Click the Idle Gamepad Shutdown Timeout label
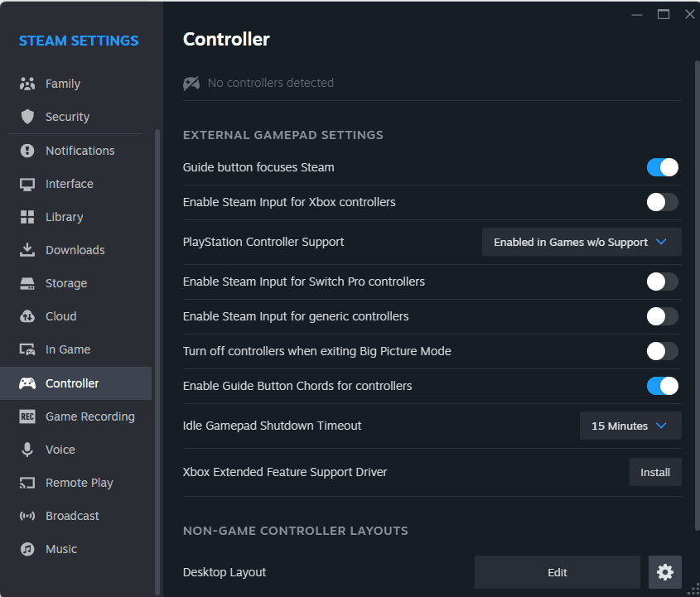This screenshot has width=700, height=597. pos(272,426)
